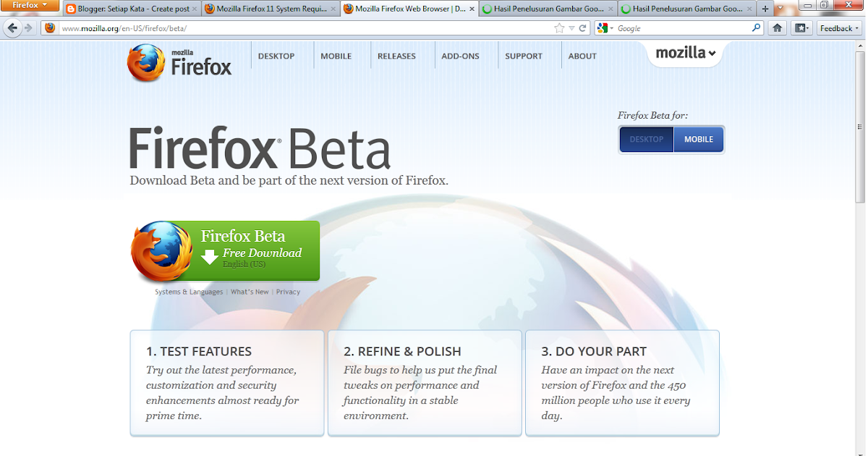
Task: Open the DESKTOP navigation menu item
Action: pyautogui.click(x=276, y=56)
